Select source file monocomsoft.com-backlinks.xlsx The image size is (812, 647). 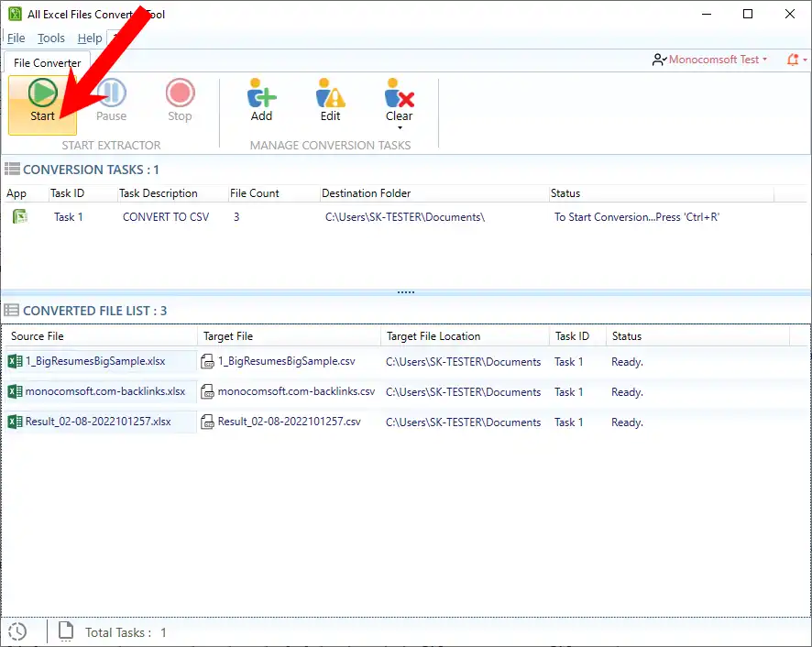[x=105, y=391]
